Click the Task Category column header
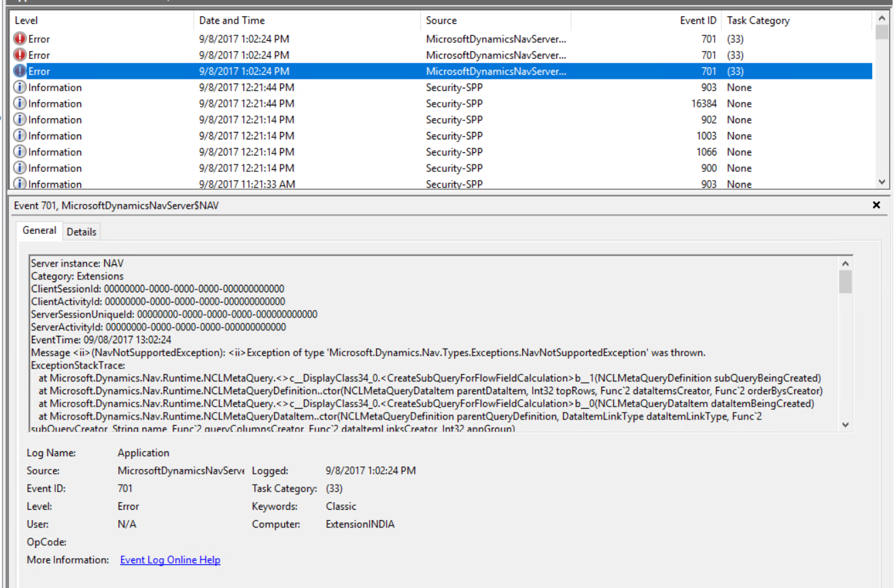This screenshot has height=588, width=894. pos(758,20)
